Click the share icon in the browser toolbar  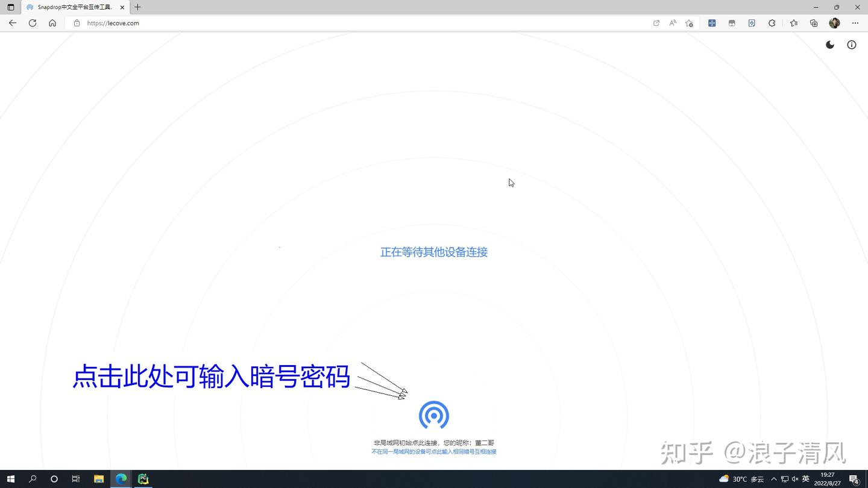pos(656,23)
